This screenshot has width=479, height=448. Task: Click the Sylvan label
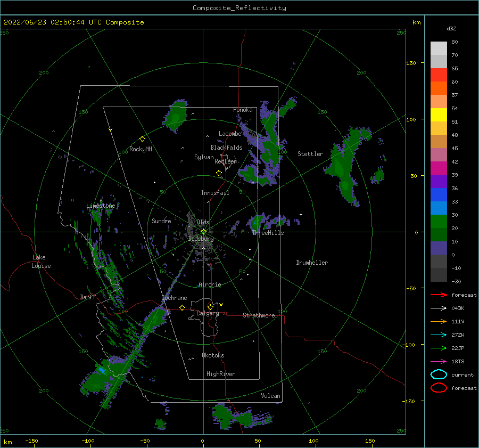pos(204,157)
